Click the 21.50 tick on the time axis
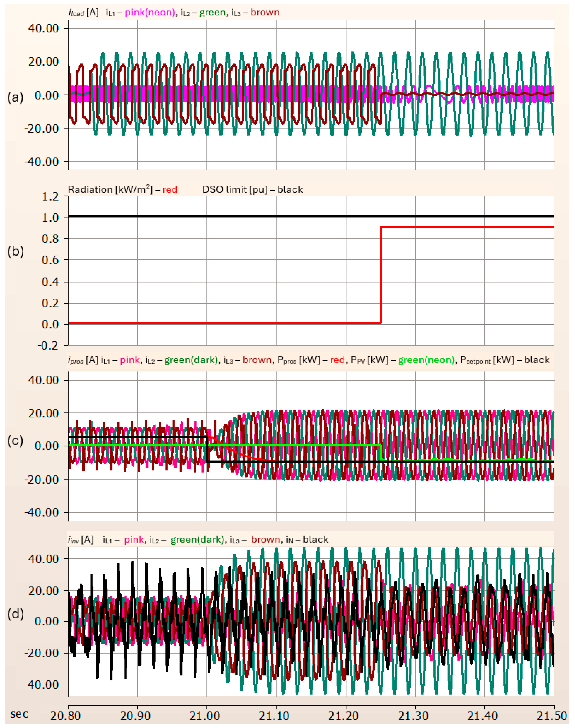 [552, 715]
